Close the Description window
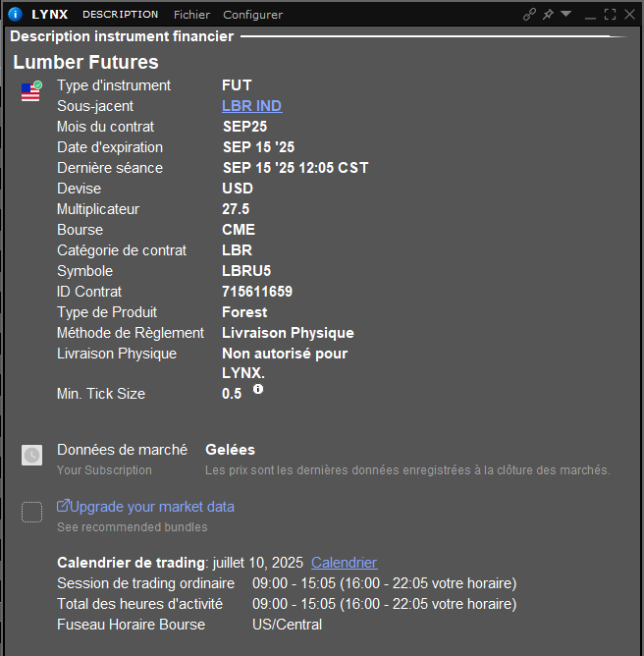This screenshot has width=644, height=656. click(629, 14)
